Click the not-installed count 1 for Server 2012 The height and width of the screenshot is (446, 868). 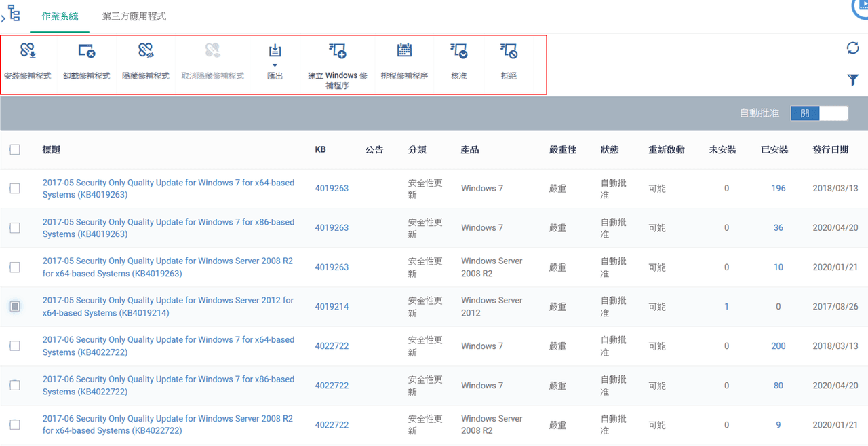(x=726, y=307)
